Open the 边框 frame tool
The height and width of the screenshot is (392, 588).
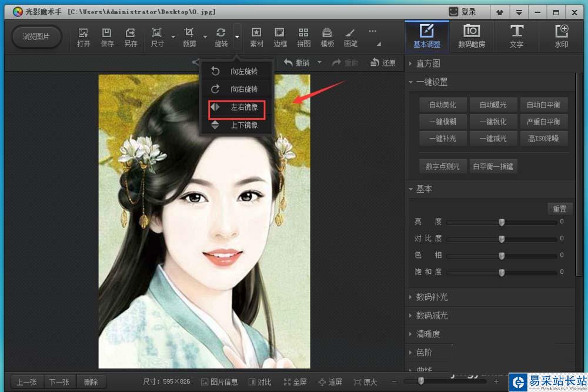click(280, 37)
